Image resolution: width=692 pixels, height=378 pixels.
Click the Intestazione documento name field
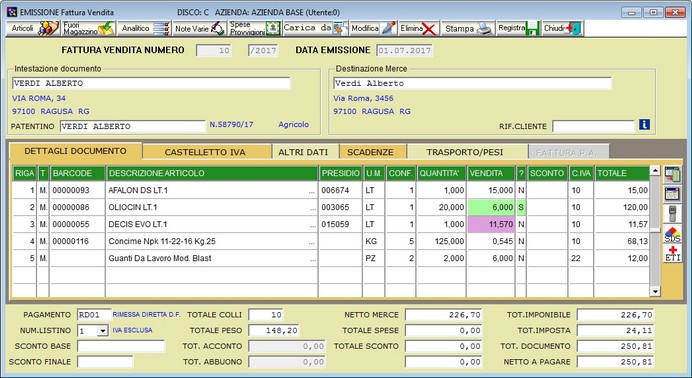pos(151,83)
